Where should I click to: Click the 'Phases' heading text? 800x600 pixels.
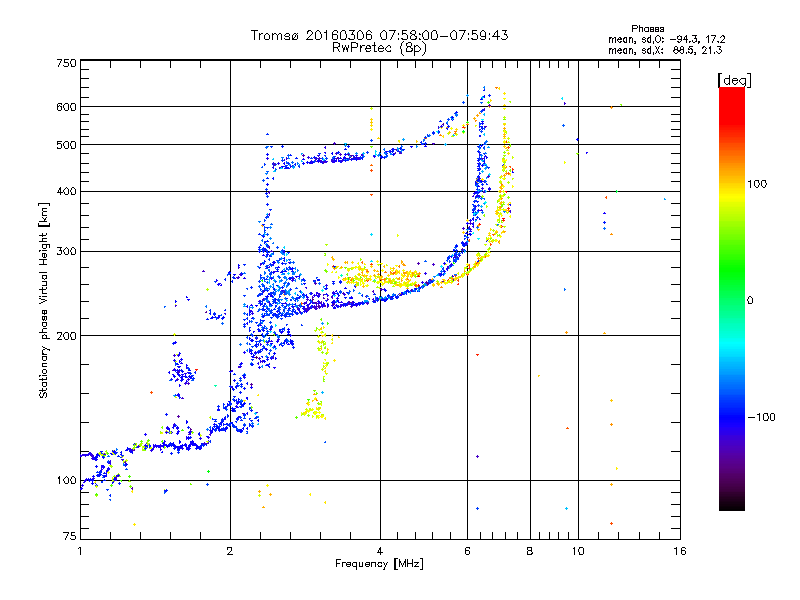(647, 29)
